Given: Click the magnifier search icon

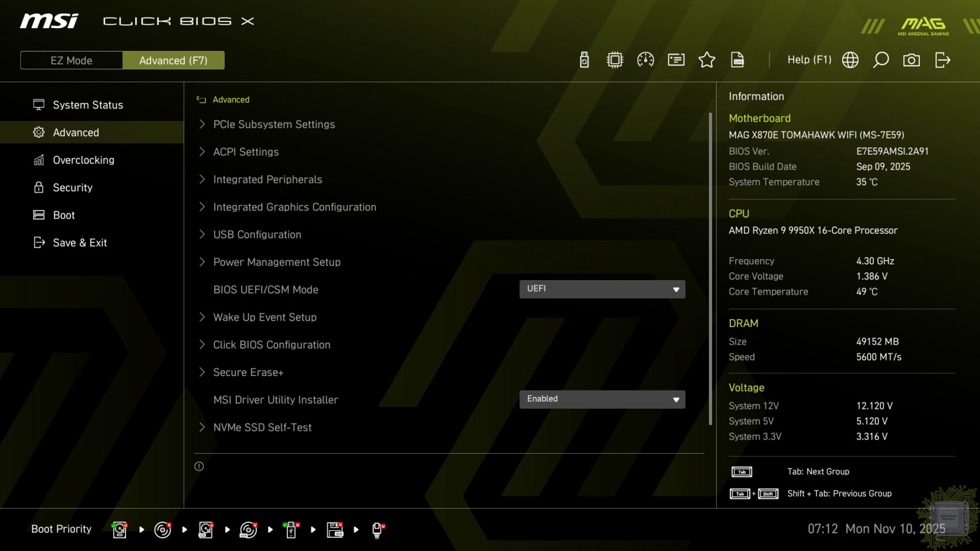Looking at the screenshot, I should click(881, 60).
